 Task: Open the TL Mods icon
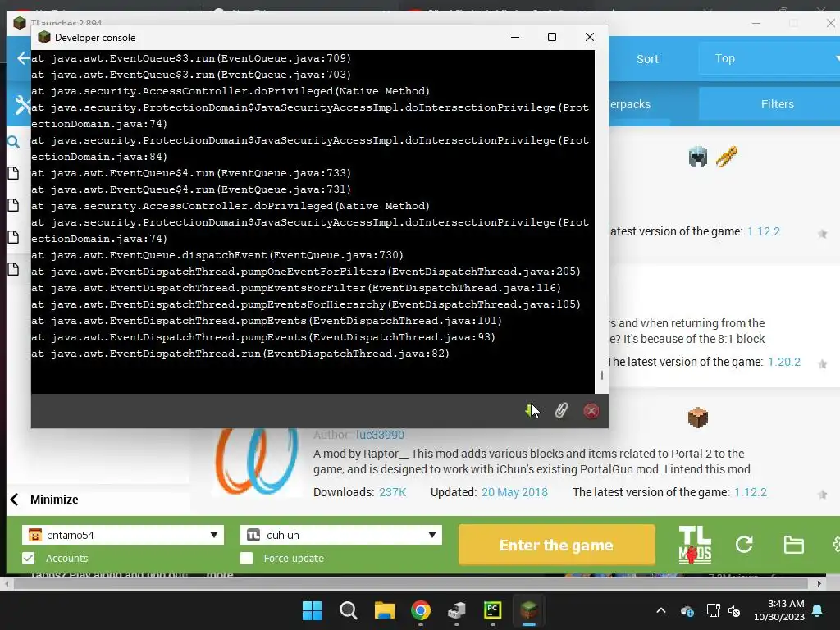(695, 545)
